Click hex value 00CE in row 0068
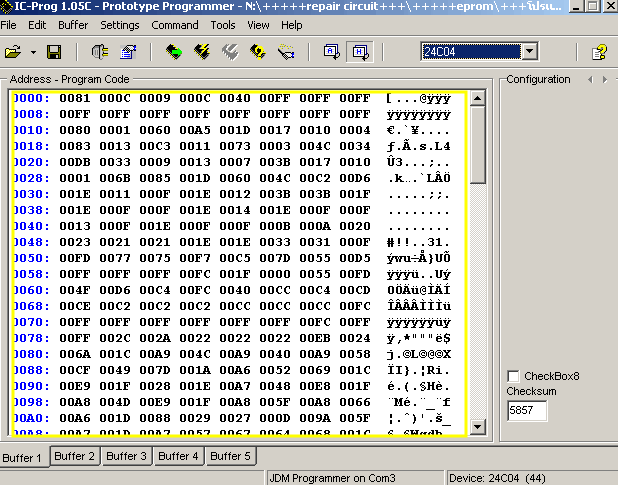The width and height of the screenshot is (618, 485). tap(75, 306)
